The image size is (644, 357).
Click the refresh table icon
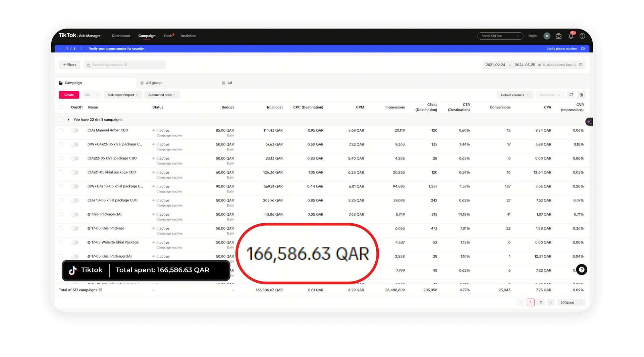[571, 95]
